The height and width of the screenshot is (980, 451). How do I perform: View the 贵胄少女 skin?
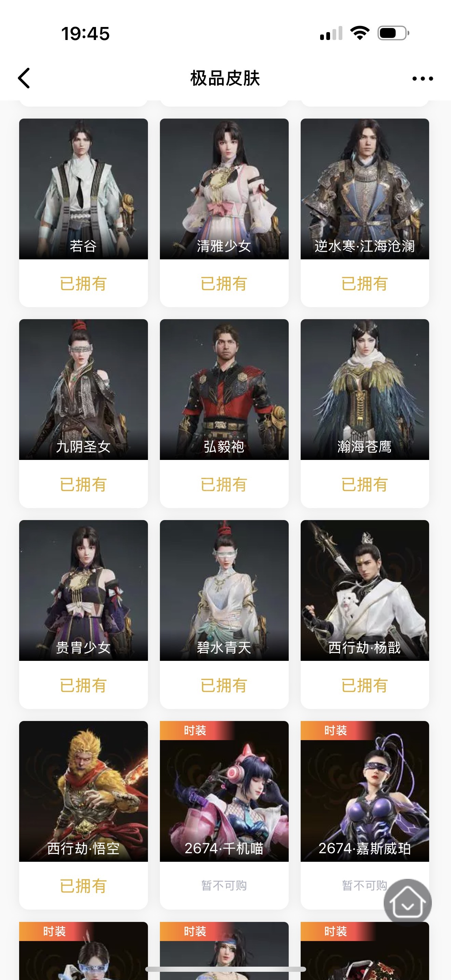click(x=83, y=590)
